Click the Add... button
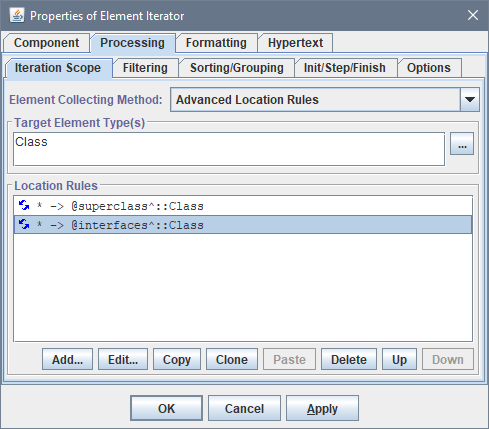The image size is (489, 429). tap(67, 359)
